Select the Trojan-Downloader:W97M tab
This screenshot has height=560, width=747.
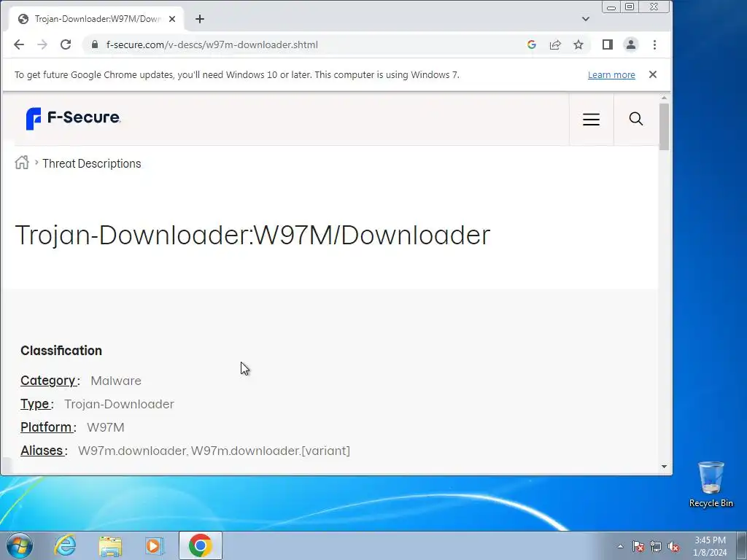point(96,19)
